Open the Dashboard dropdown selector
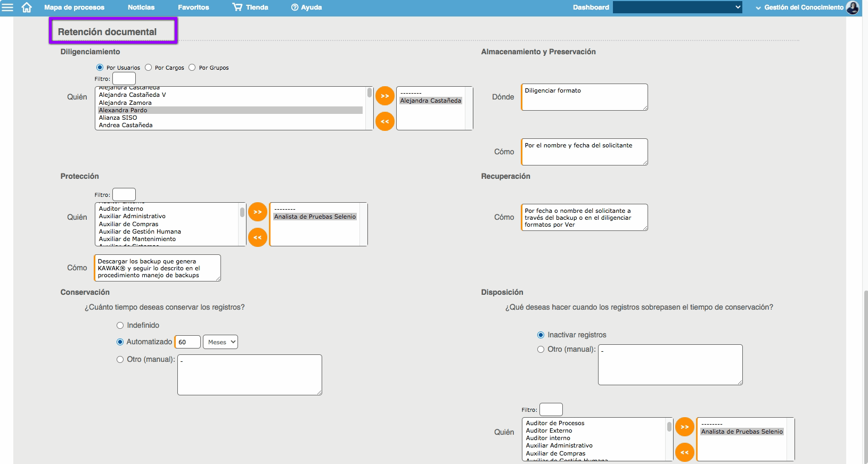Image resolution: width=868 pixels, height=464 pixels. click(x=677, y=7)
